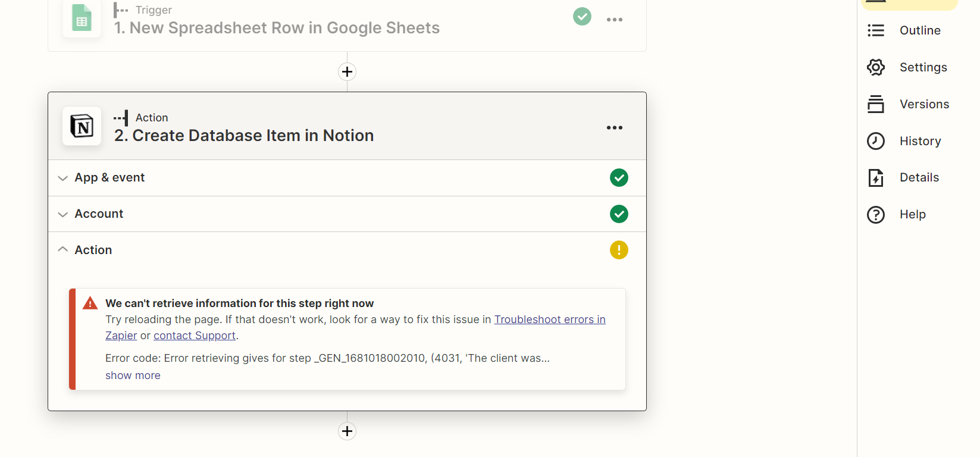Click the Versions stack icon in sidebar
This screenshot has height=457, width=980.
(x=876, y=104)
